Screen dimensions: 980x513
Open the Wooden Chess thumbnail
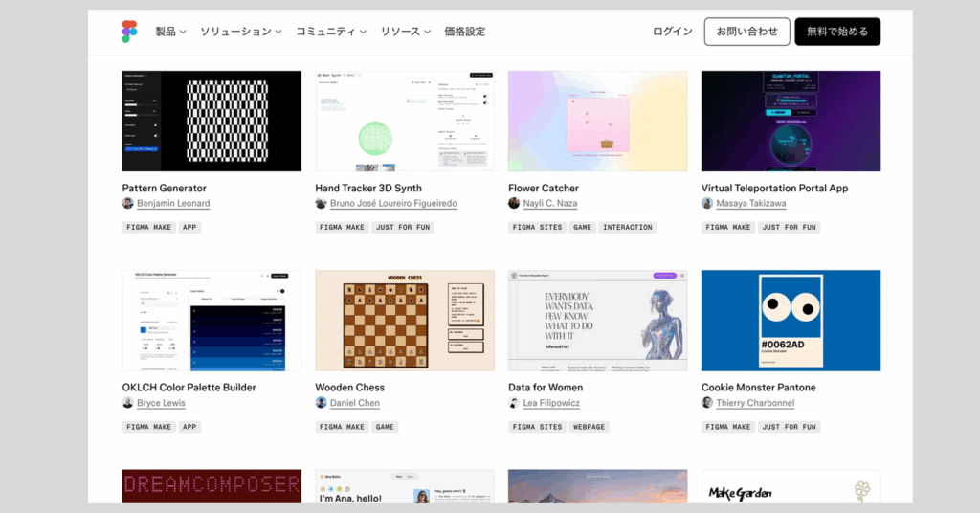[x=405, y=321]
